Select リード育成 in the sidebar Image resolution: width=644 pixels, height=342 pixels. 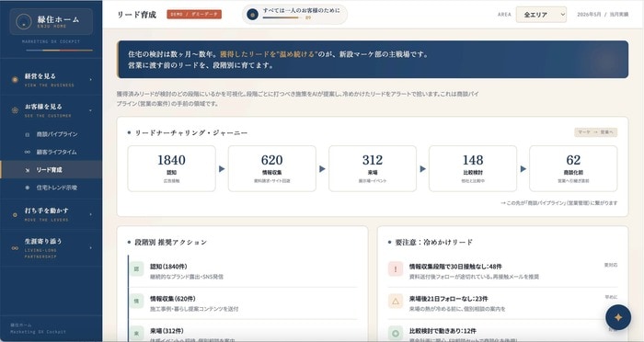[x=51, y=169]
